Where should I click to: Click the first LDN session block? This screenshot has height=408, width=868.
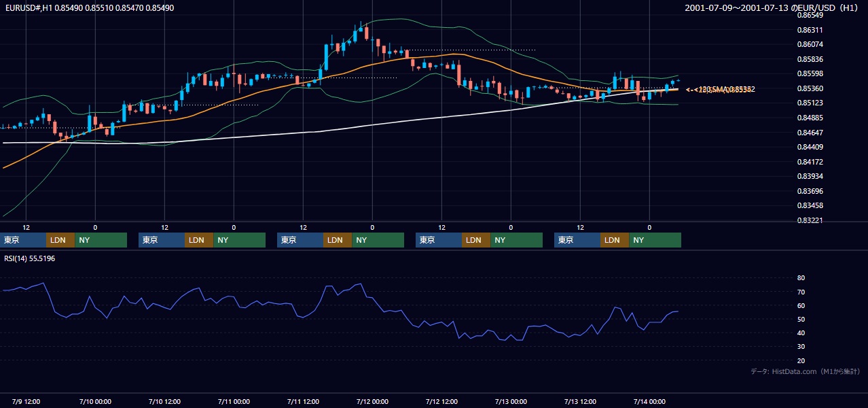[x=60, y=240]
